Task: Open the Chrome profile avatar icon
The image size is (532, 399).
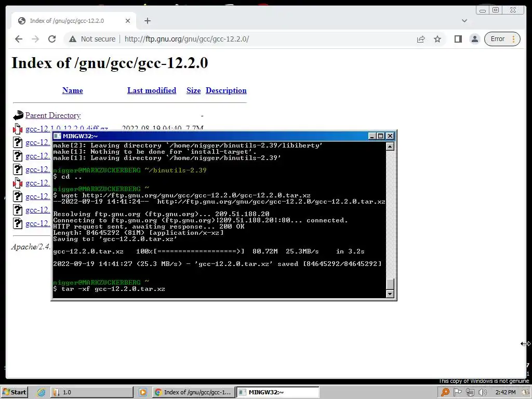Action: [x=475, y=39]
